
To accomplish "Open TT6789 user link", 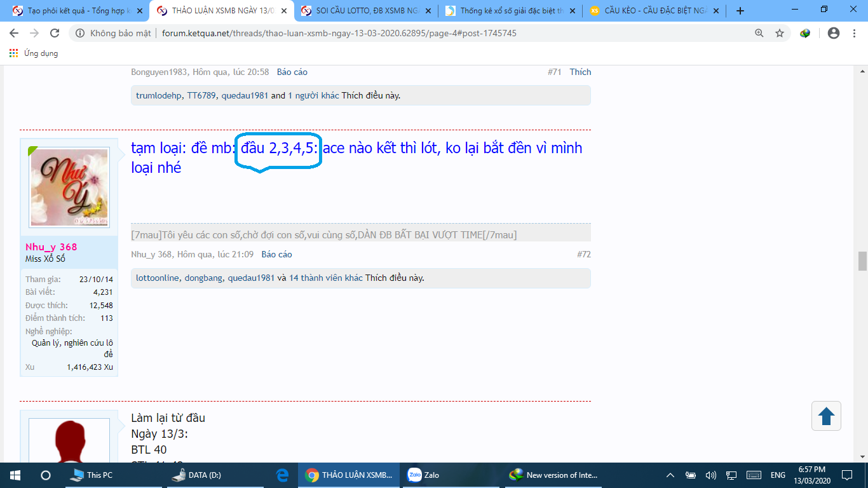I will pos(201,96).
